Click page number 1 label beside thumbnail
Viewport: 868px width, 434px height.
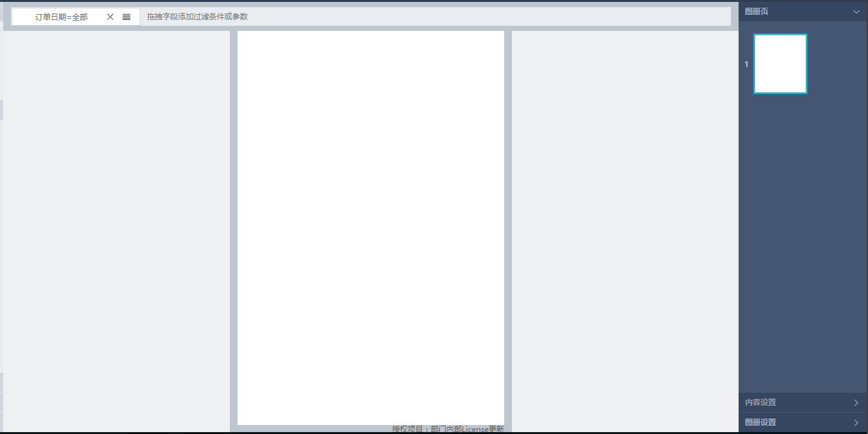(746, 64)
